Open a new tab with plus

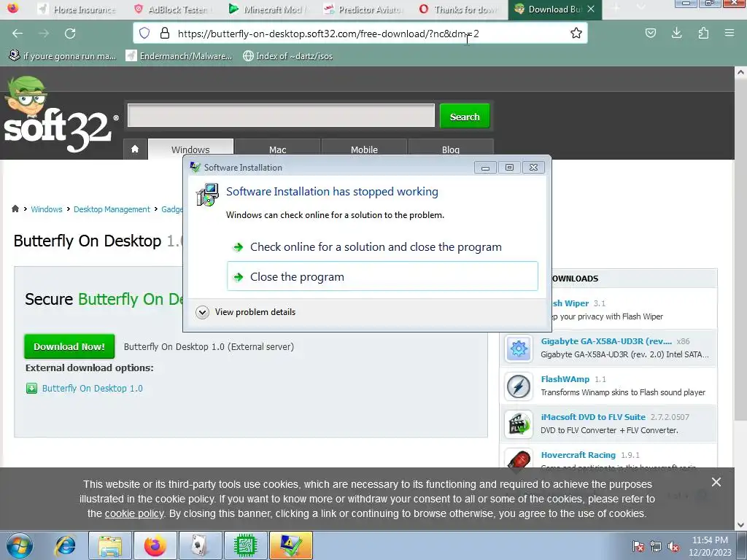coord(616,9)
